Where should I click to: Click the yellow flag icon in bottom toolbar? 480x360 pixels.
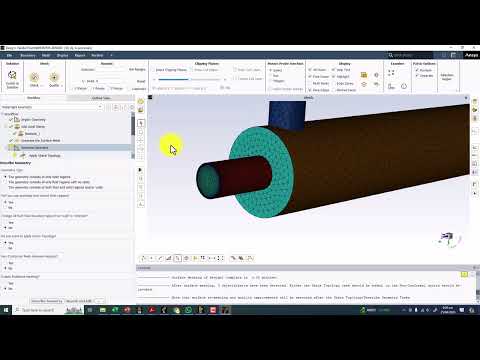(x=195, y=258)
